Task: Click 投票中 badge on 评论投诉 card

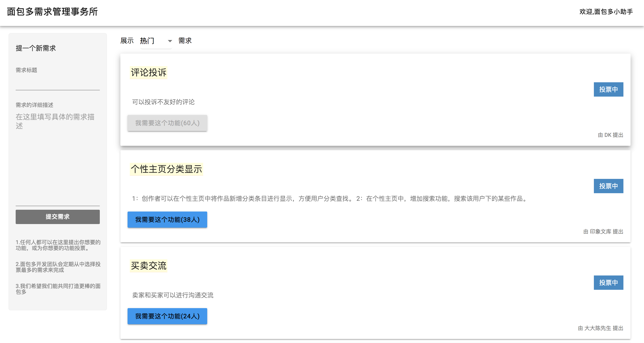Action: pyautogui.click(x=608, y=89)
